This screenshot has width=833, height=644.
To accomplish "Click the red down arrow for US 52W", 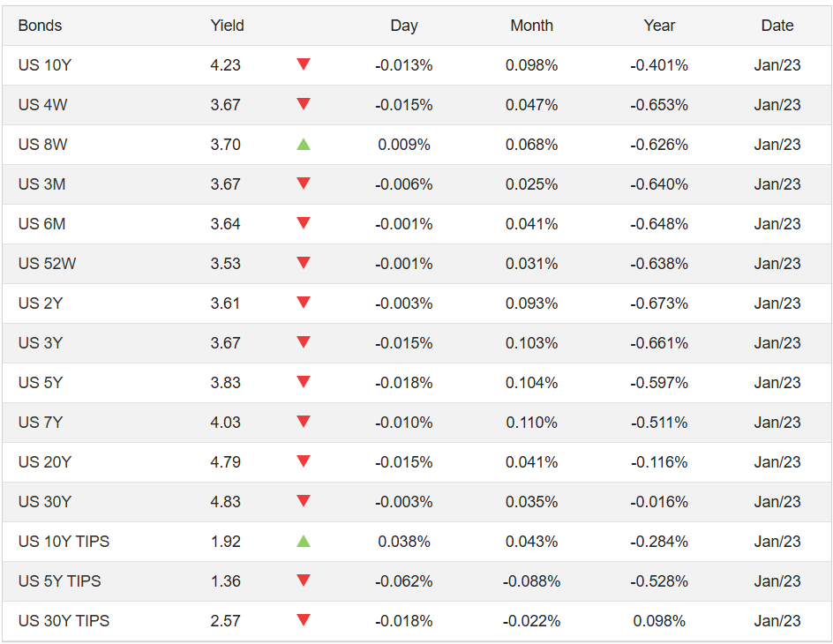I will click(304, 263).
